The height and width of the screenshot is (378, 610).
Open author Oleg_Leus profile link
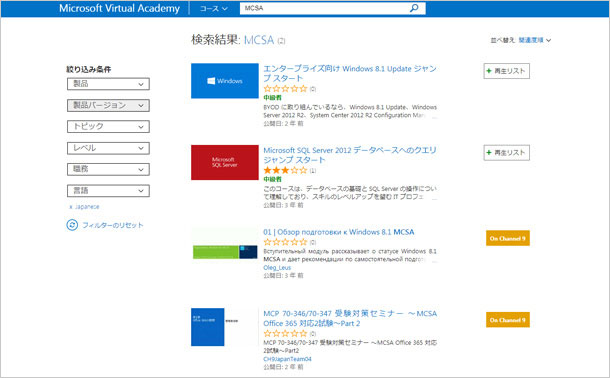click(x=277, y=268)
